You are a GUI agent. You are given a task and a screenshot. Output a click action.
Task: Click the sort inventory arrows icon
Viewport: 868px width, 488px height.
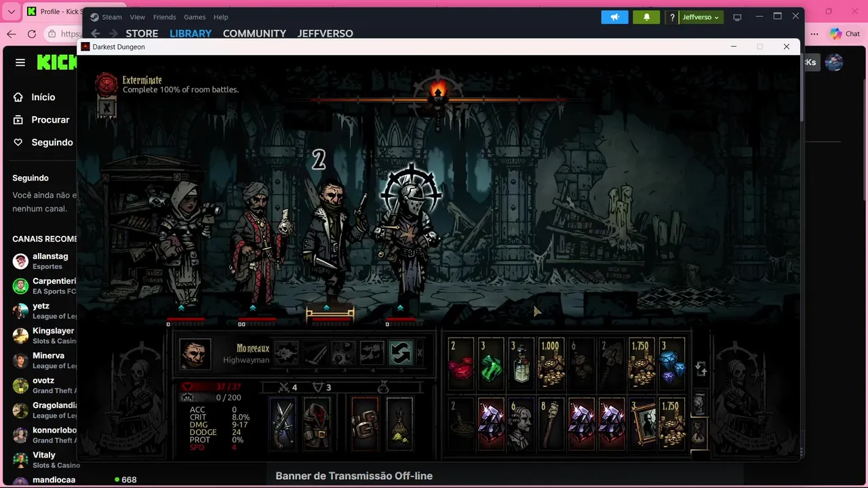[701, 369]
